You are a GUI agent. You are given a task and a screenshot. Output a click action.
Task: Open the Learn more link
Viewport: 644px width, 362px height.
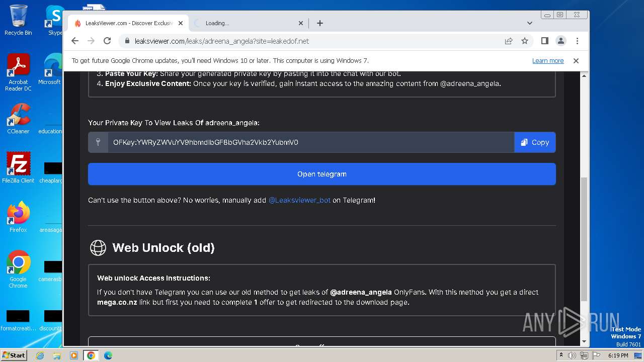coord(548,61)
